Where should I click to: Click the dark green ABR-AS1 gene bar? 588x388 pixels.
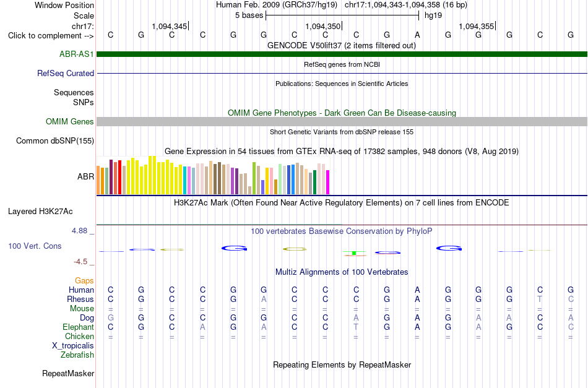[x=342, y=54]
